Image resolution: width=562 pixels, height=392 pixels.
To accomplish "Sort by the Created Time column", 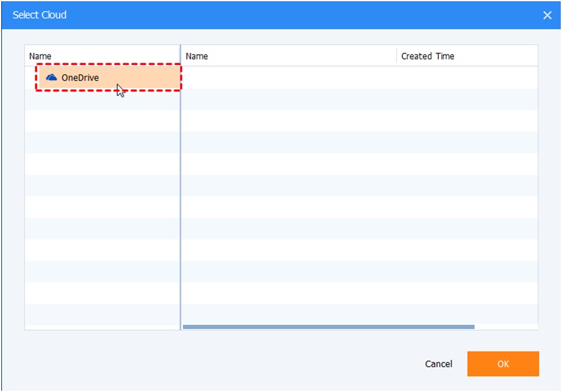I will 427,56.
